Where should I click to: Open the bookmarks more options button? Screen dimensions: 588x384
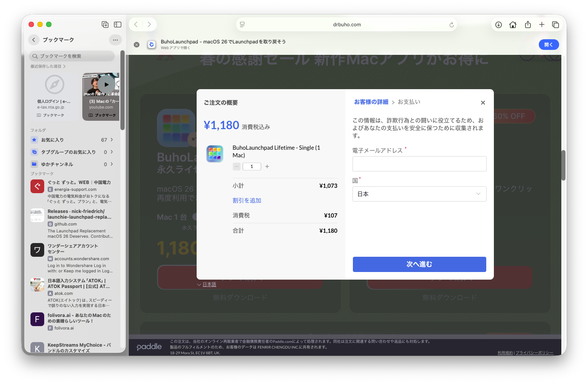click(x=115, y=40)
